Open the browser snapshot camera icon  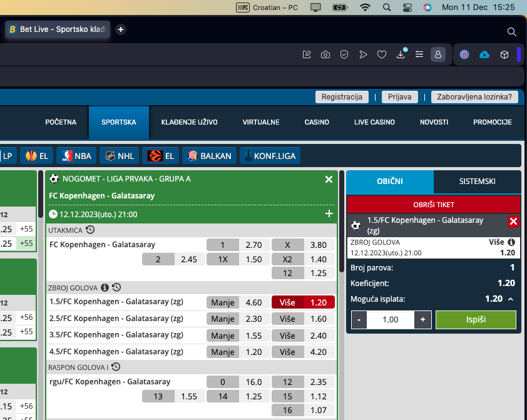point(325,54)
